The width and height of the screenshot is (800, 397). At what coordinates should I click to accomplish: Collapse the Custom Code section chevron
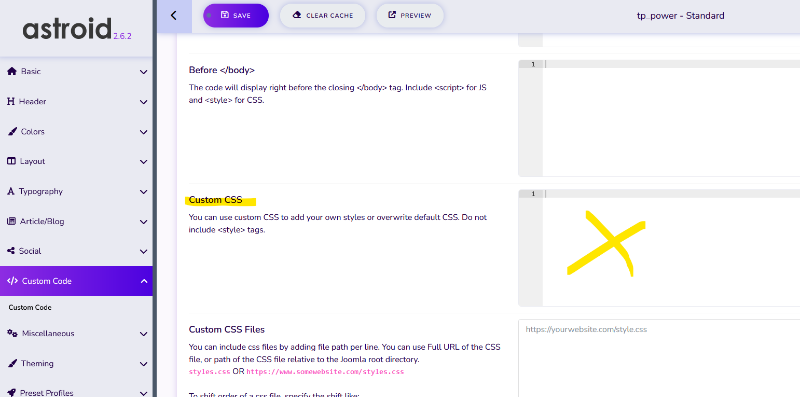click(x=143, y=281)
